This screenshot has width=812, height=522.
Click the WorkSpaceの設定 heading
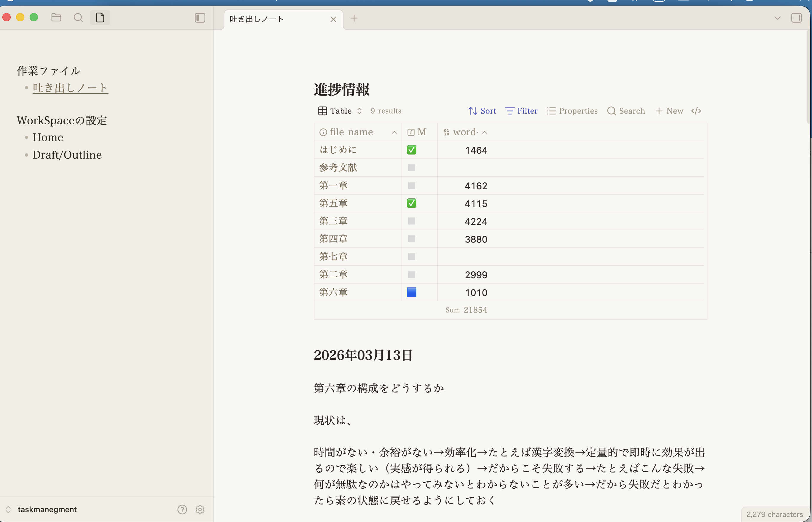[62, 120]
